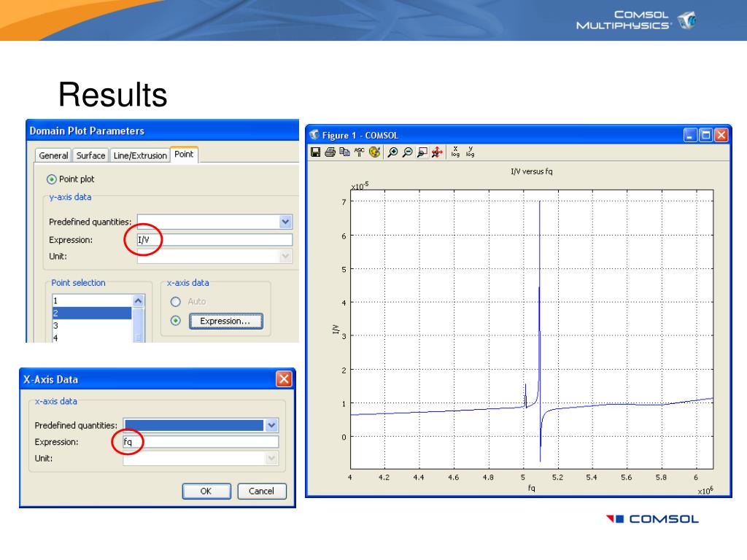Screen dimensions: 747x560
Task: Click the x-axis Expression field containing fq
Action: coord(201,442)
